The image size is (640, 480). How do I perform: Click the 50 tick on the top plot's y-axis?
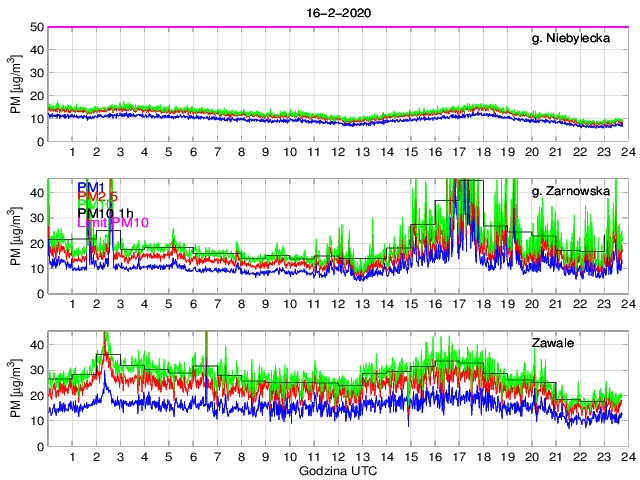(36, 27)
